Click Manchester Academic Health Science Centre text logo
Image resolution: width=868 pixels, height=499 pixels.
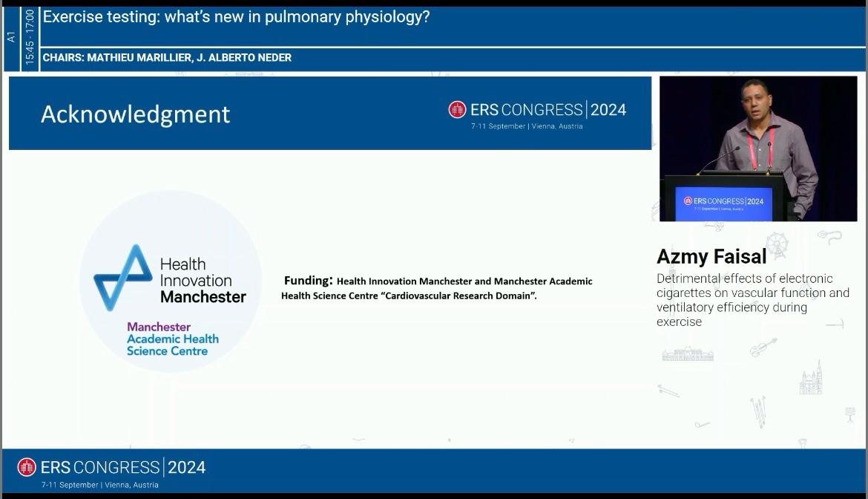tap(172, 339)
